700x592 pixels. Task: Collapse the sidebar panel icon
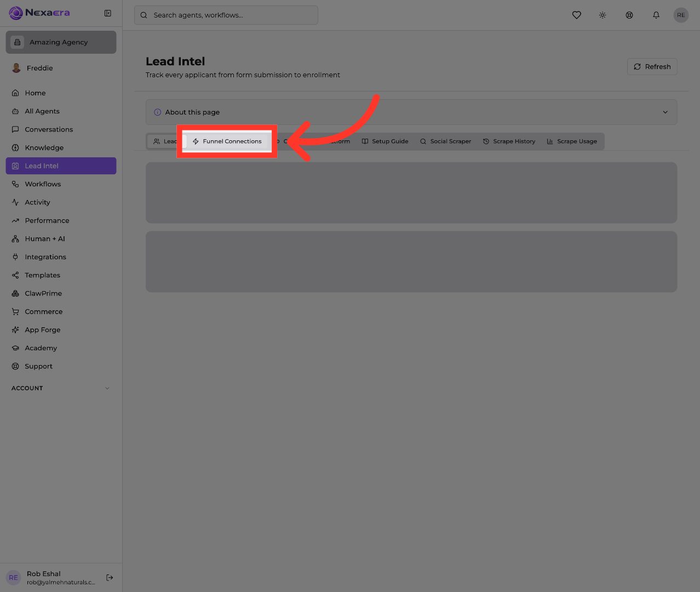point(108,13)
